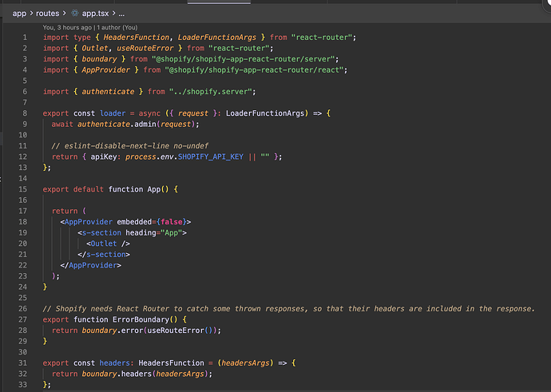Image resolution: width=551 pixels, height=392 pixels.
Task: Click 'headersArgs' parameter on line 31
Action: click(x=245, y=362)
